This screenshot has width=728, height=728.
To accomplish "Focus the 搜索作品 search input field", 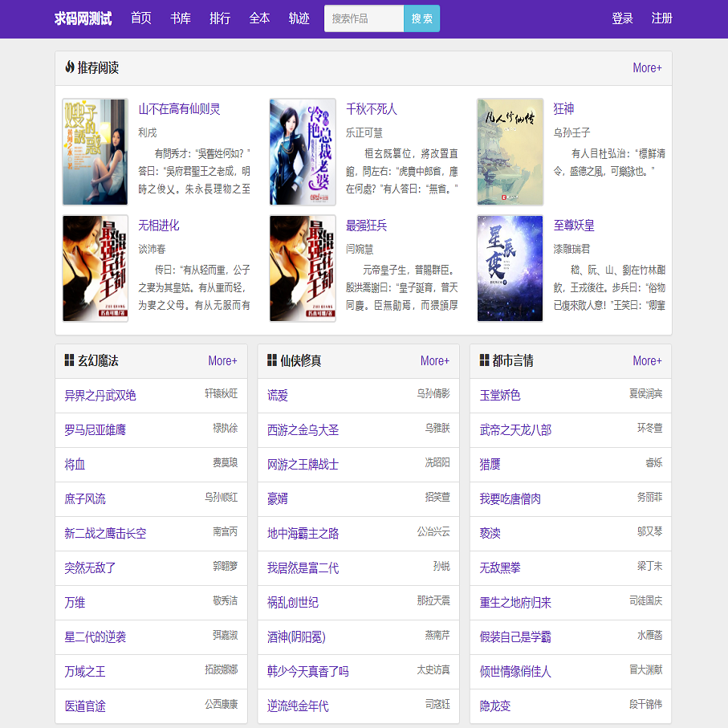I will pos(364,18).
